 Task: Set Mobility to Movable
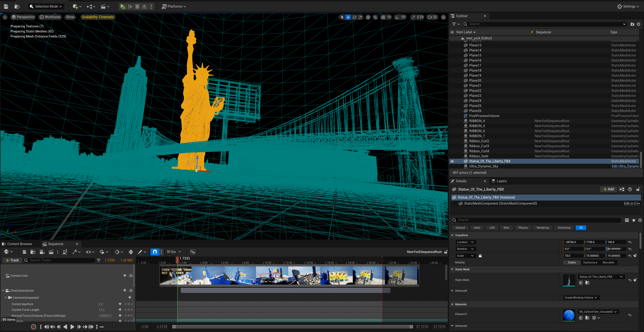click(608, 262)
